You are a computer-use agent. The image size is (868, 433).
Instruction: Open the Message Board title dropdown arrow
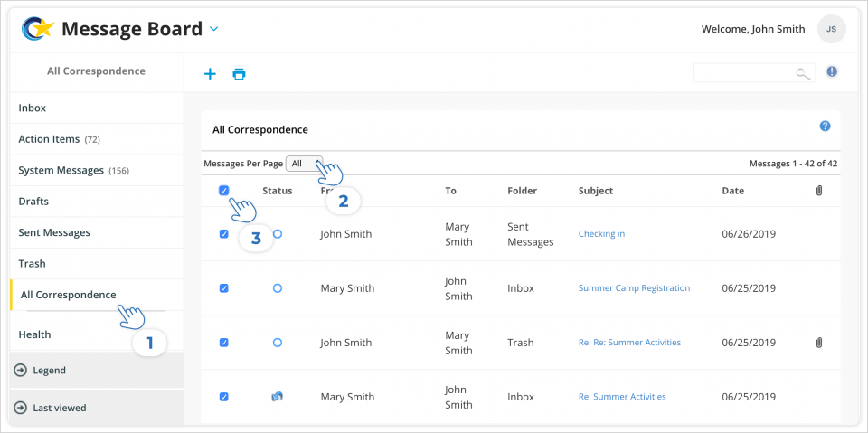[x=214, y=29]
